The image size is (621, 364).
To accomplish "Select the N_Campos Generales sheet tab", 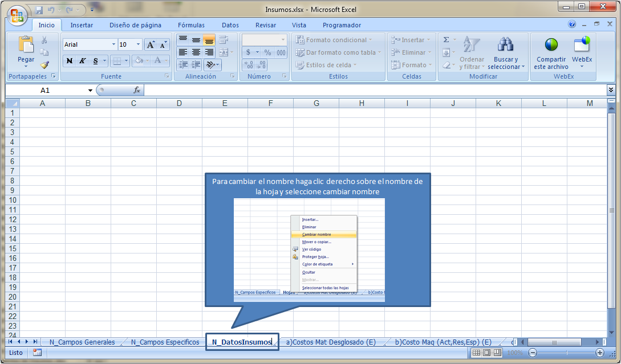I will click(x=82, y=342).
